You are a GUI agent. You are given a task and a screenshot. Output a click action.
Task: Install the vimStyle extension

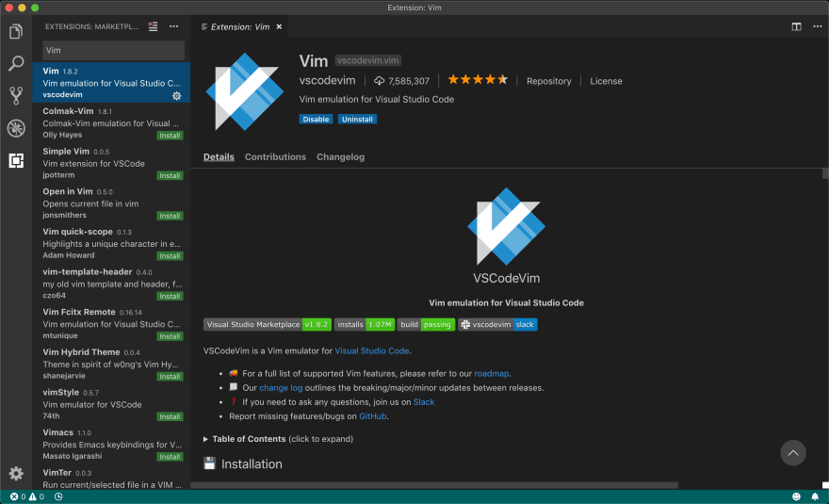[170, 416]
